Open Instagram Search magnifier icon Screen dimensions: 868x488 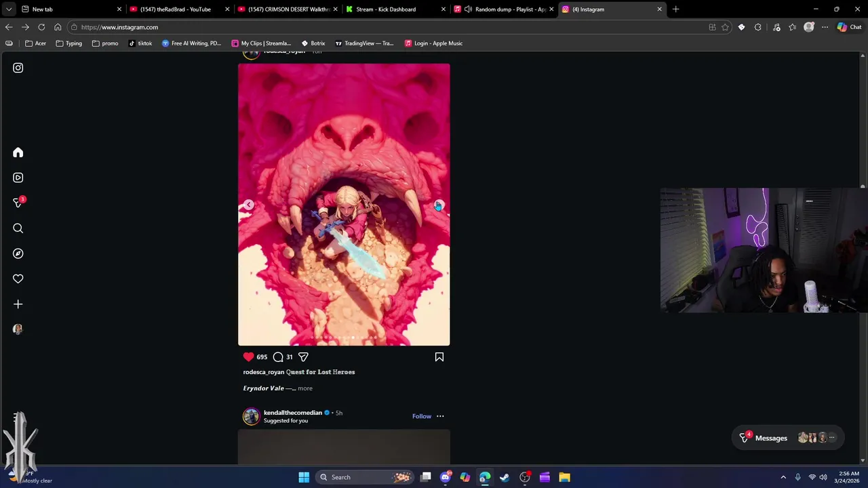click(x=18, y=228)
